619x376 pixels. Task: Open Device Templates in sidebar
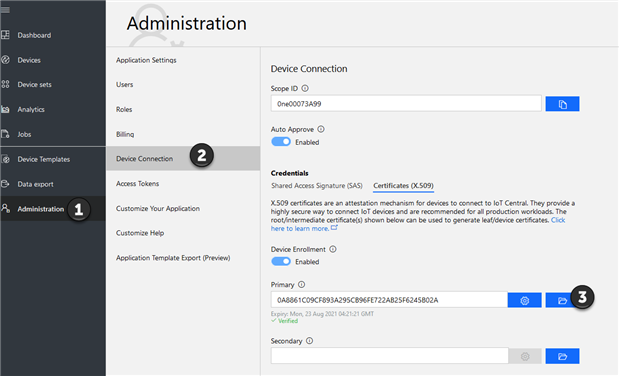tap(43, 159)
